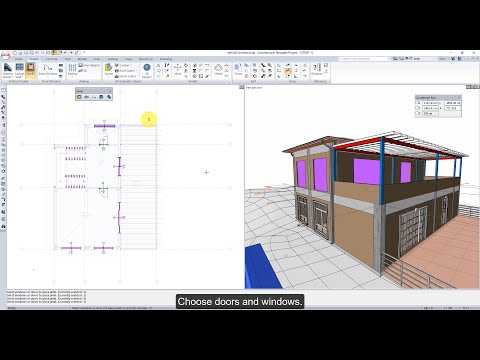Image resolution: width=480 pixels, height=360 pixels.
Task: Click view control icons at perspective view corner
Action: click(x=473, y=87)
